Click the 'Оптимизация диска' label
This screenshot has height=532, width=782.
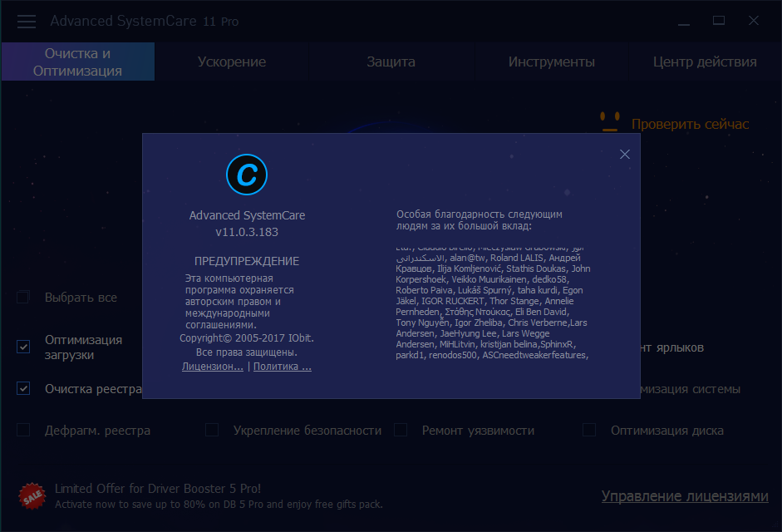coord(667,431)
